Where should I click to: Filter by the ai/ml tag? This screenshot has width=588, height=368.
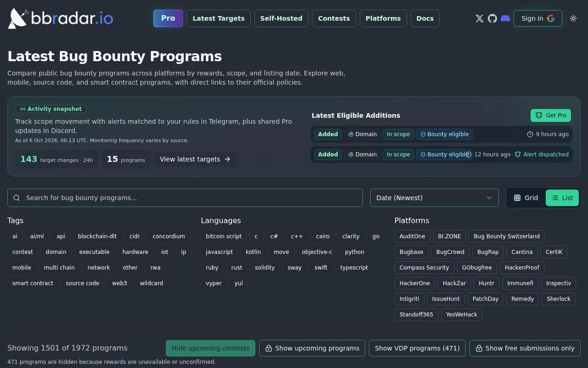pos(37,236)
